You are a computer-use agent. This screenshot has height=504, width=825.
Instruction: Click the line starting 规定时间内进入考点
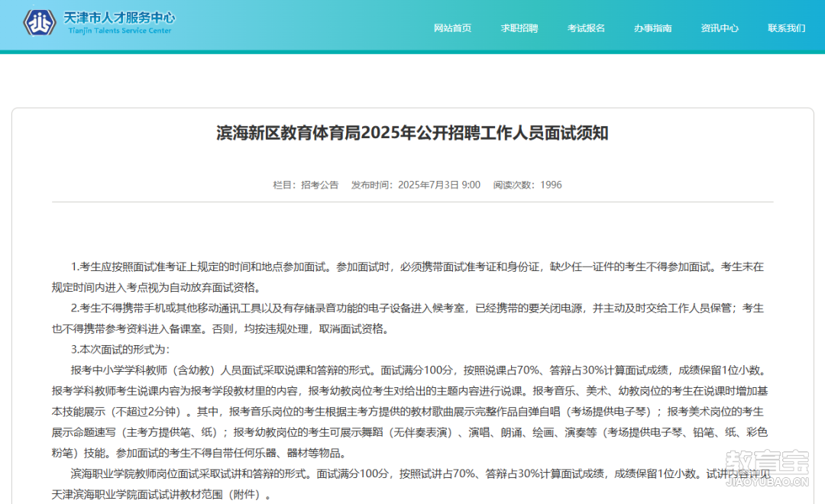157,288
